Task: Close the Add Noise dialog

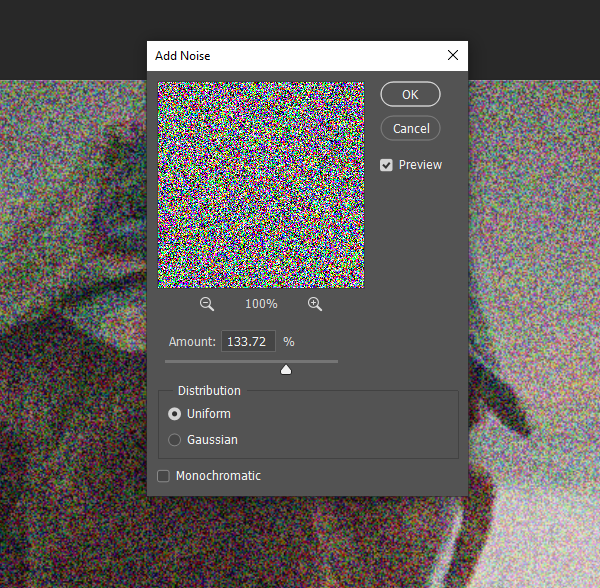Action: [453, 55]
